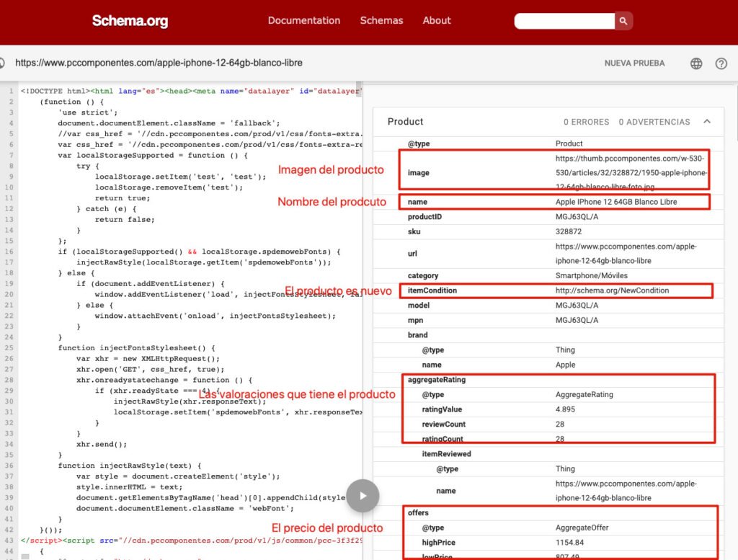This screenshot has height=560, width=738.
Task: Open the Documentation menu
Action: click(304, 20)
